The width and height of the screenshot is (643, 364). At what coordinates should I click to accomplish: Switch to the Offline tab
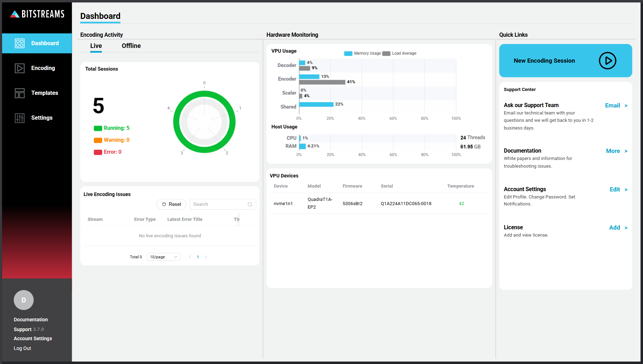click(131, 46)
